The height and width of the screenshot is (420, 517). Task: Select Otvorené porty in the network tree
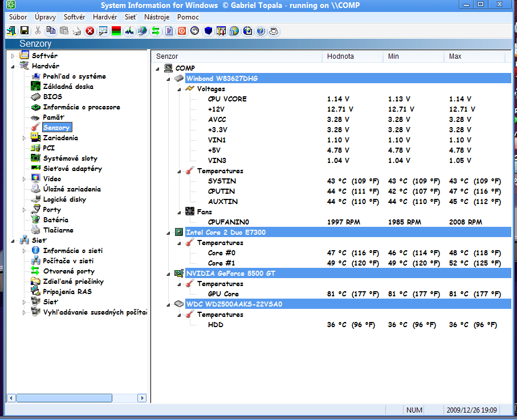(x=68, y=271)
